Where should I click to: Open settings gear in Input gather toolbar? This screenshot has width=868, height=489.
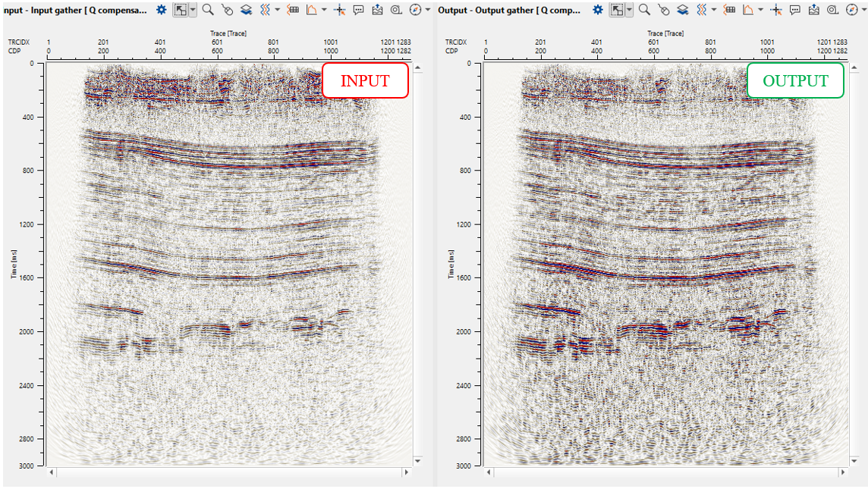coord(162,10)
